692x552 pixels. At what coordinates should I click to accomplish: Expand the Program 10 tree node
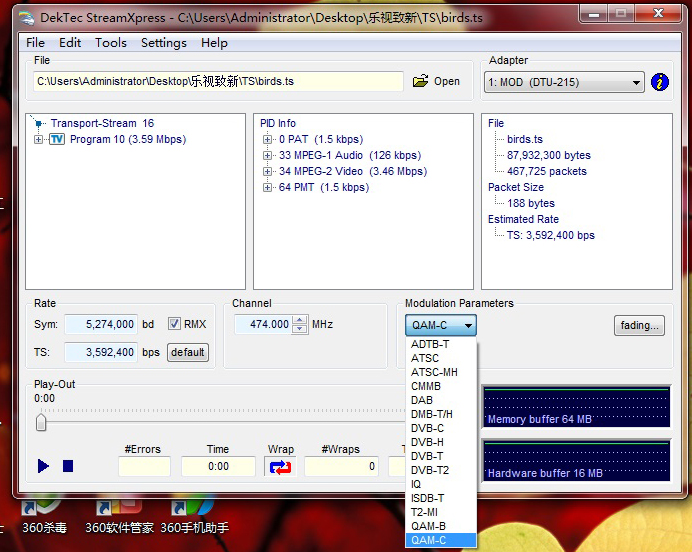[39, 140]
